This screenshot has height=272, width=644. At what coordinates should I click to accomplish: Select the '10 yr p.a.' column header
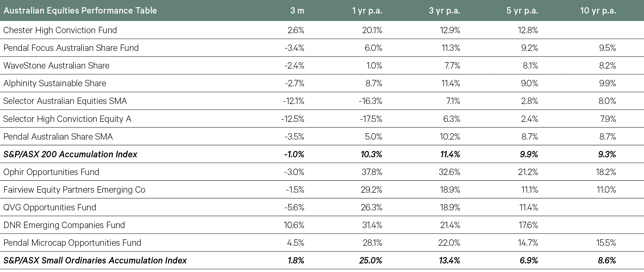(598, 11)
